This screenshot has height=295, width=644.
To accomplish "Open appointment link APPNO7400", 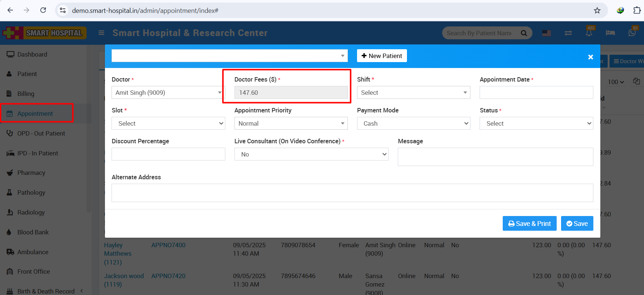I will point(168,245).
